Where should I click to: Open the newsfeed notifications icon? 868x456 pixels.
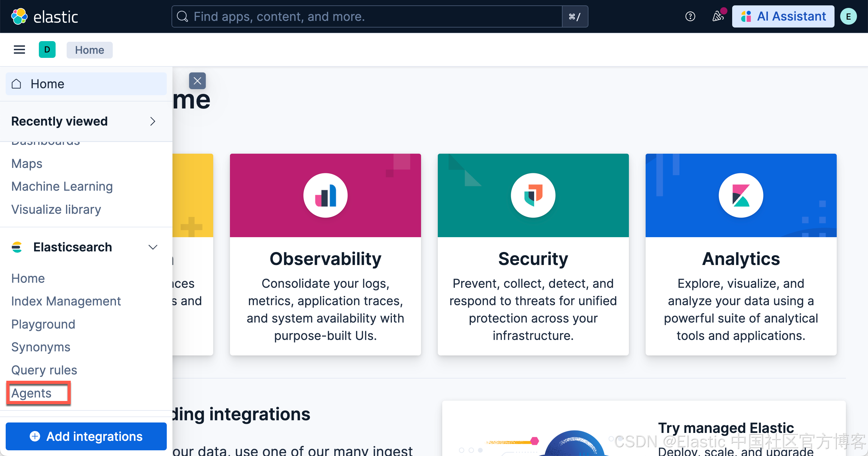point(717,16)
